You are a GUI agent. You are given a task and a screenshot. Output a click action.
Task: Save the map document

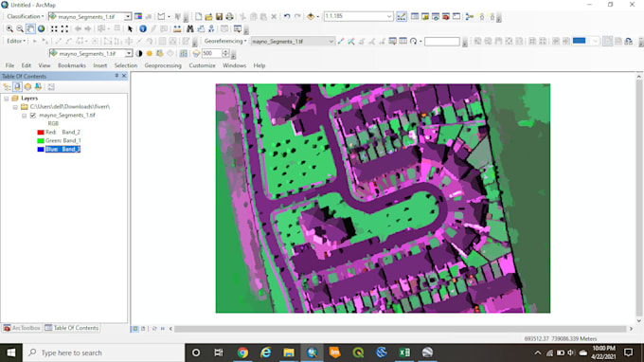[219, 16]
